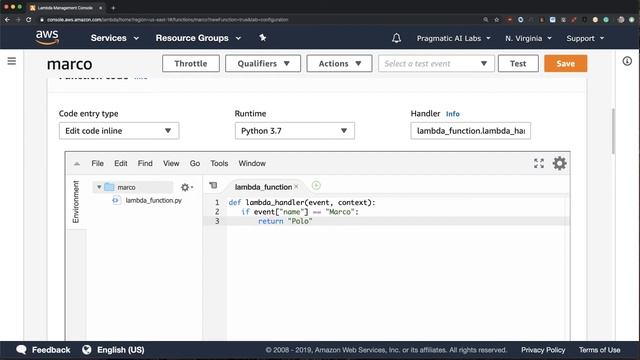
Task: Click the marco folder icon
Action: pos(109,187)
